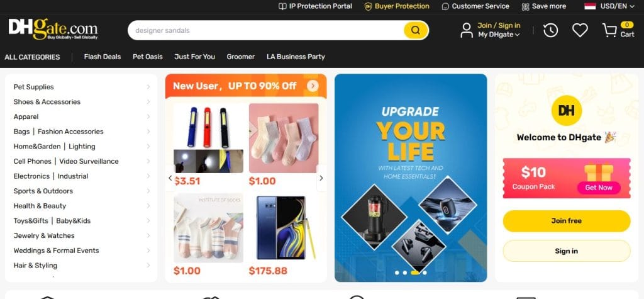Click the yellow search magnifier button
The image size is (644, 299).
tap(416, 30)
